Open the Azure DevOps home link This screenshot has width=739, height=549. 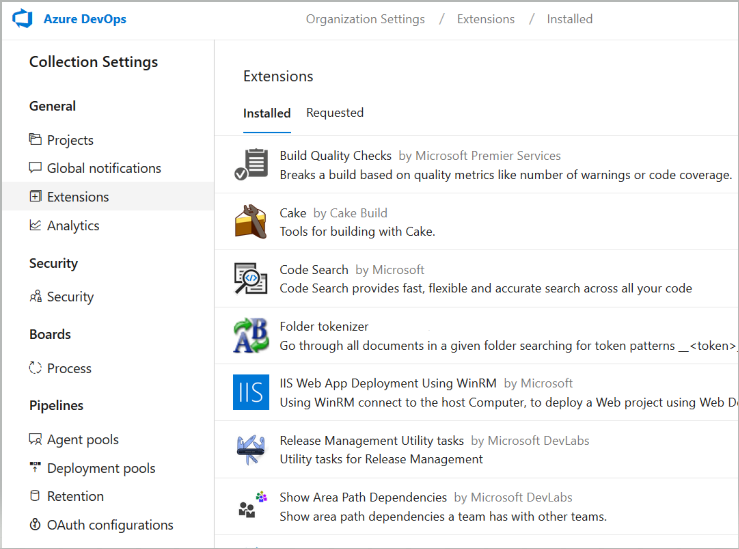85,19
